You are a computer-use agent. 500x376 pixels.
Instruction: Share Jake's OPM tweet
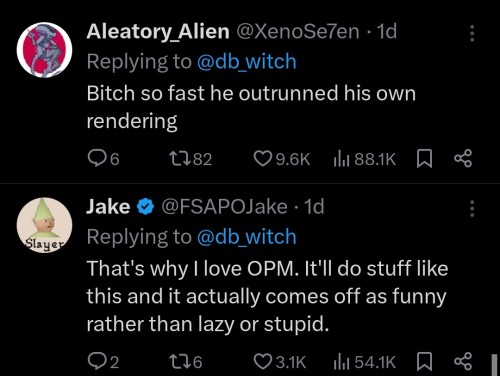click(463, 362)
